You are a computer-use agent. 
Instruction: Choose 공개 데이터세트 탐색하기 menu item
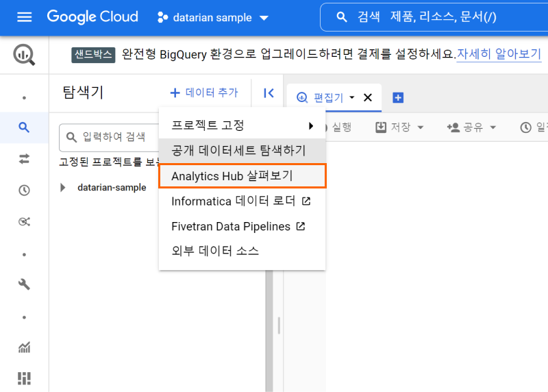pyautogui.click(x=242, y=150)
